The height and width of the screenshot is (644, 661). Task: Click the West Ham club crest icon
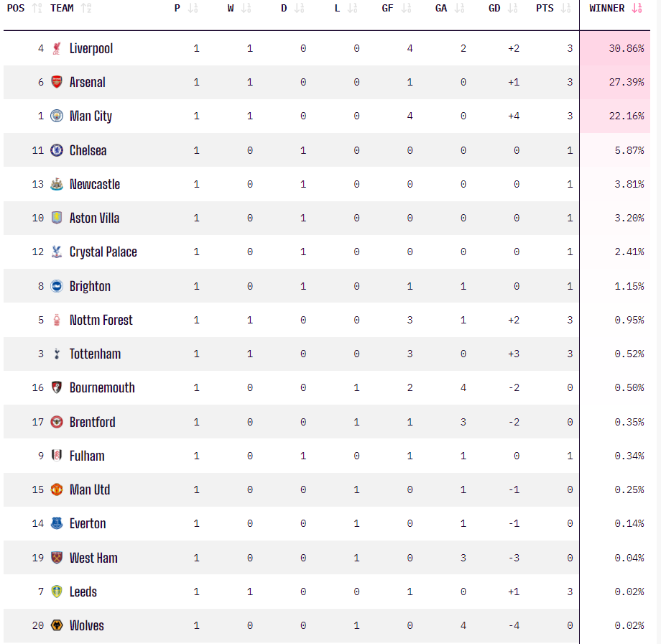point(57,558)
